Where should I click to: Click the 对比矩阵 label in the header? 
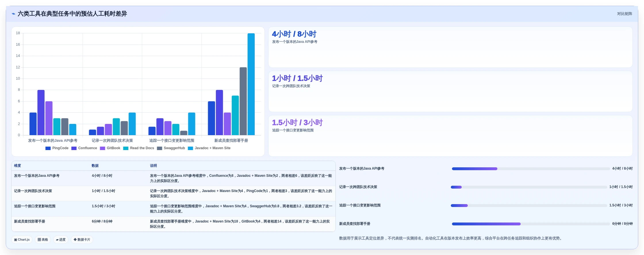coord(624,14)
